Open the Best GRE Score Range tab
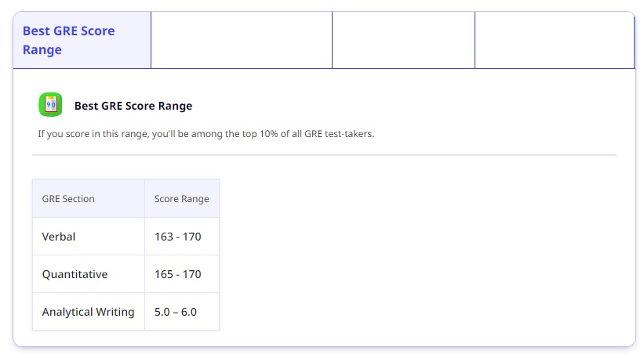644x358 pixels. (82, 40)
